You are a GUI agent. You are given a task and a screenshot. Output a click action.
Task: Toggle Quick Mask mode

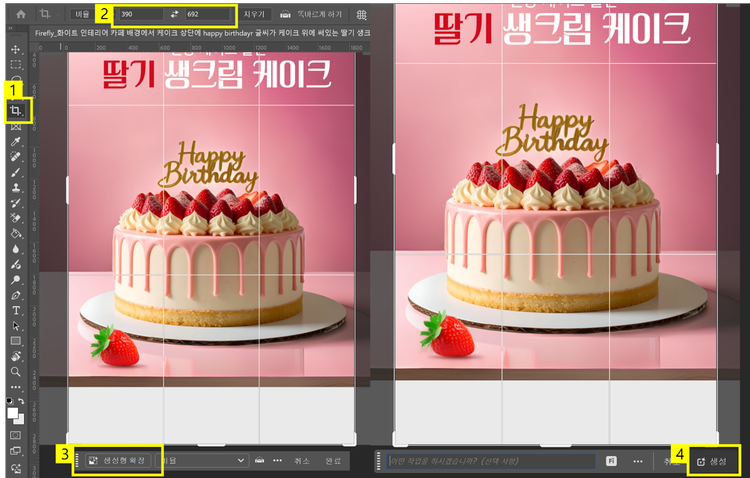[16, 435]
